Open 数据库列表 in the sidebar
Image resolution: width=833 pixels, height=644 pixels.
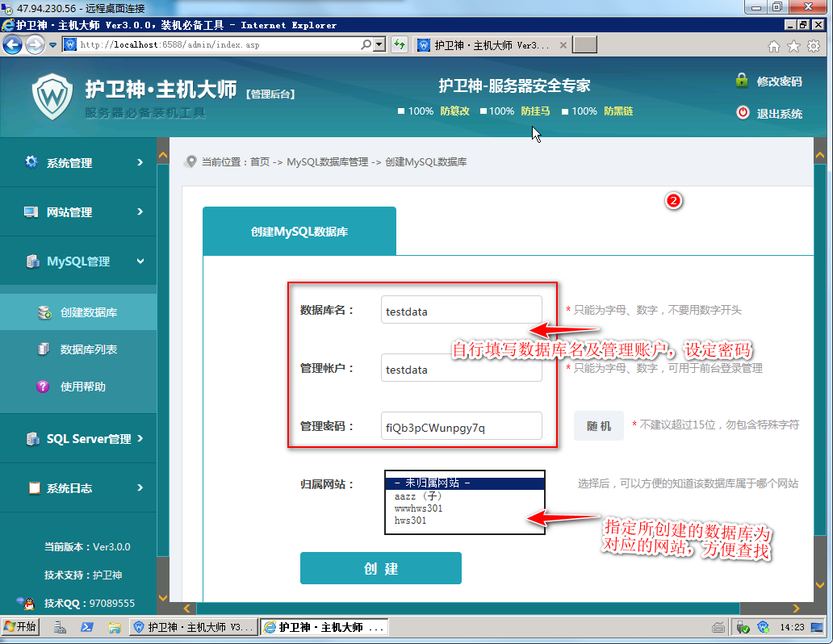(x=88, y=349)
